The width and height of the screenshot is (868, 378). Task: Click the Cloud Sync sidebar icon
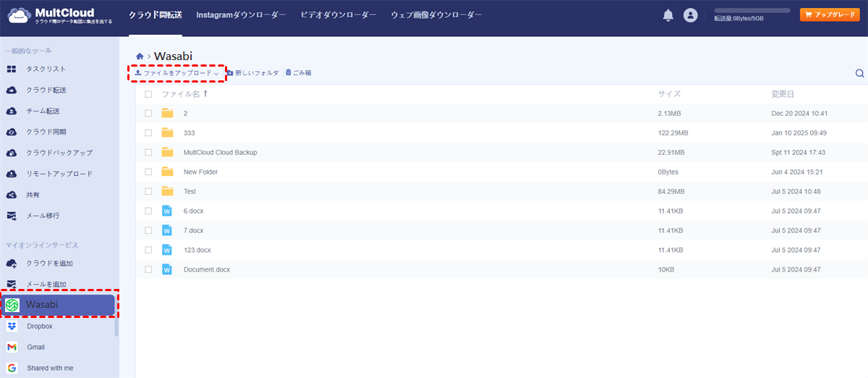click(12, 133)
